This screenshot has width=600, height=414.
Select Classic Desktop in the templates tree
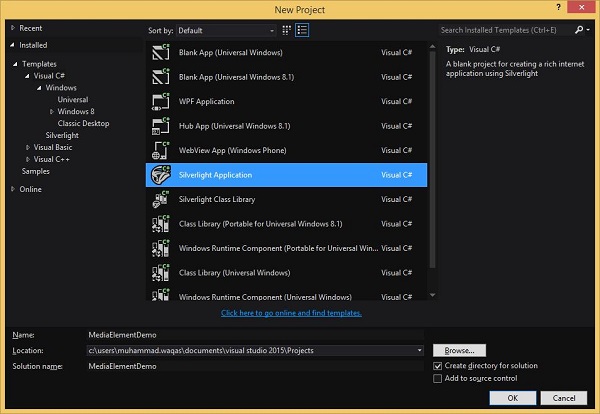tap(84, 123)
